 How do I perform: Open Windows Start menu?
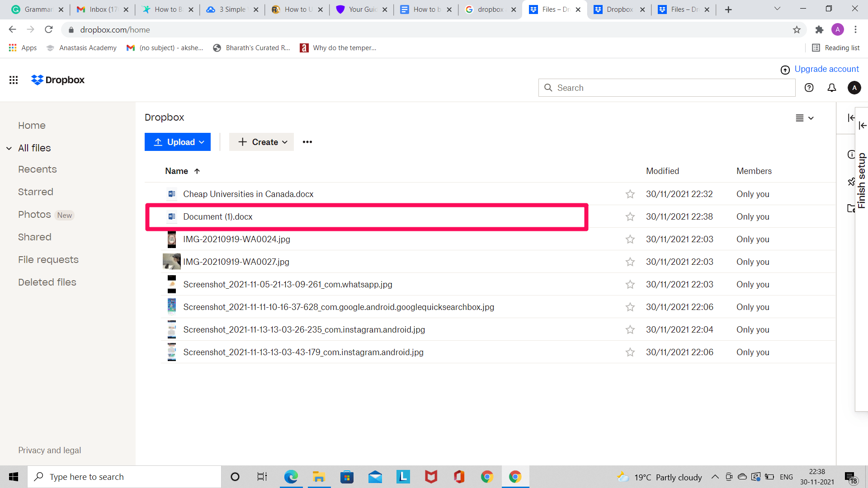14,477
